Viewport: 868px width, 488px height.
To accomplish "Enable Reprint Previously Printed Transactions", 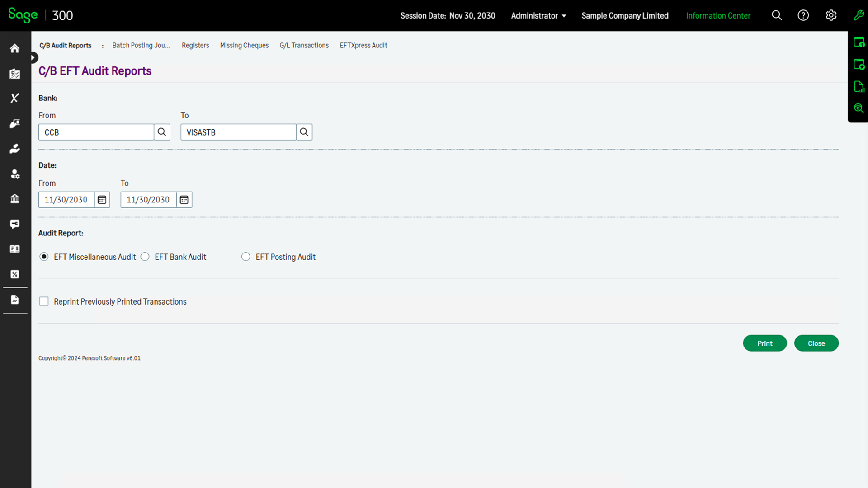I will pos(44,301).
